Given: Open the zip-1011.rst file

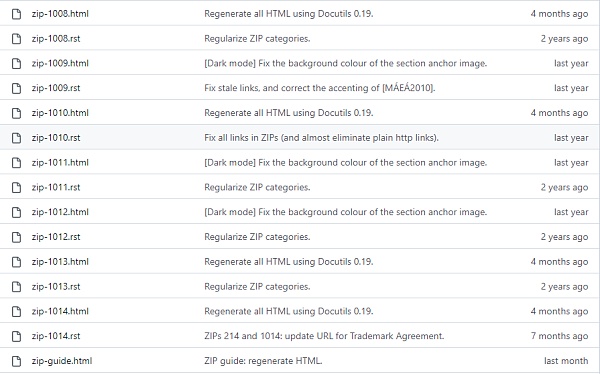Looking at the screenshot, I should pyautogui.click(x=56, y=187).
